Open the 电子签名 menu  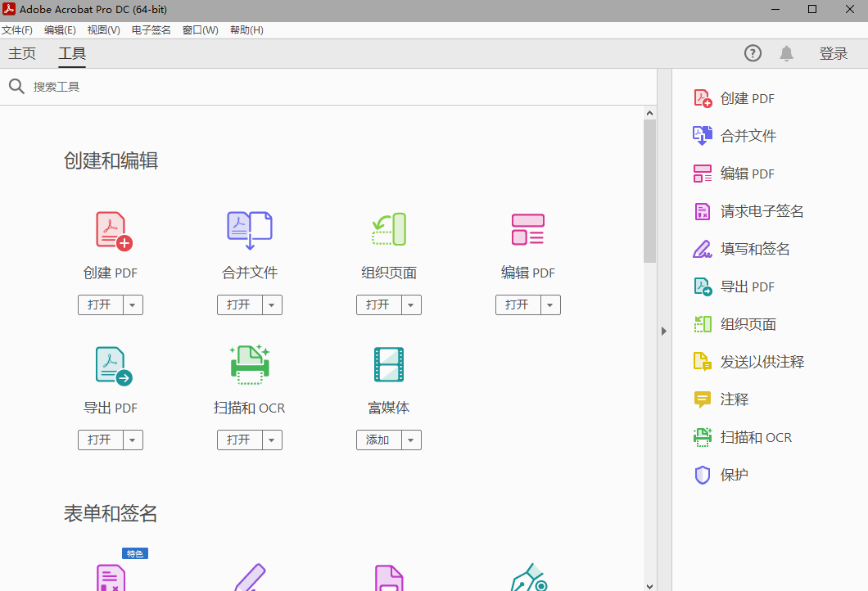[x=151, y=30]
